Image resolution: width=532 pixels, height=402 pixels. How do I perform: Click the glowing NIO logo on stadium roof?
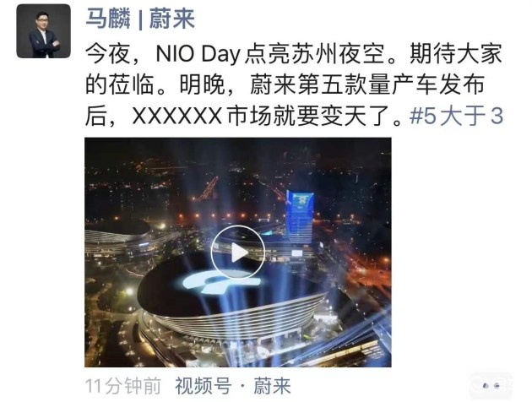(220, 280)
